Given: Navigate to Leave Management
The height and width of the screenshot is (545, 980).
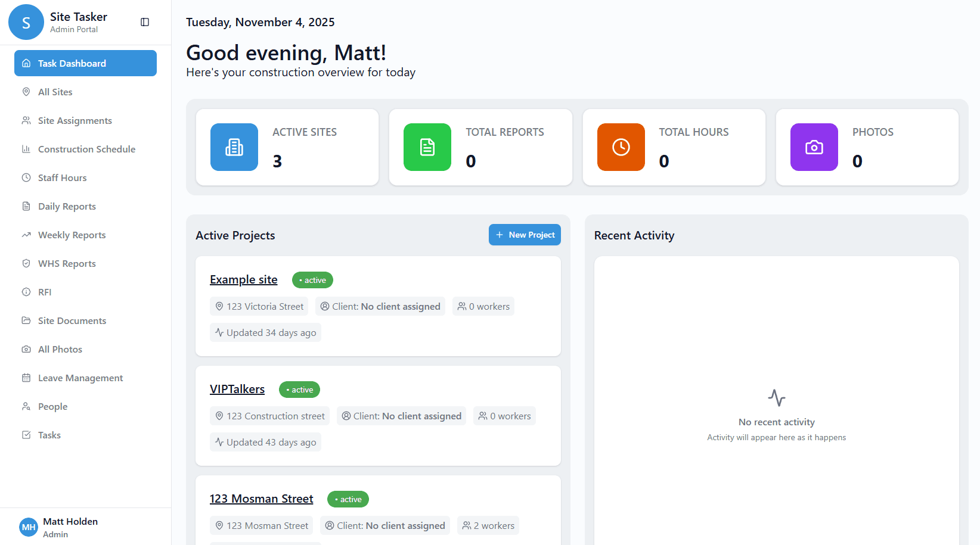Looking at the screenshot, I should tap(80, 378).
